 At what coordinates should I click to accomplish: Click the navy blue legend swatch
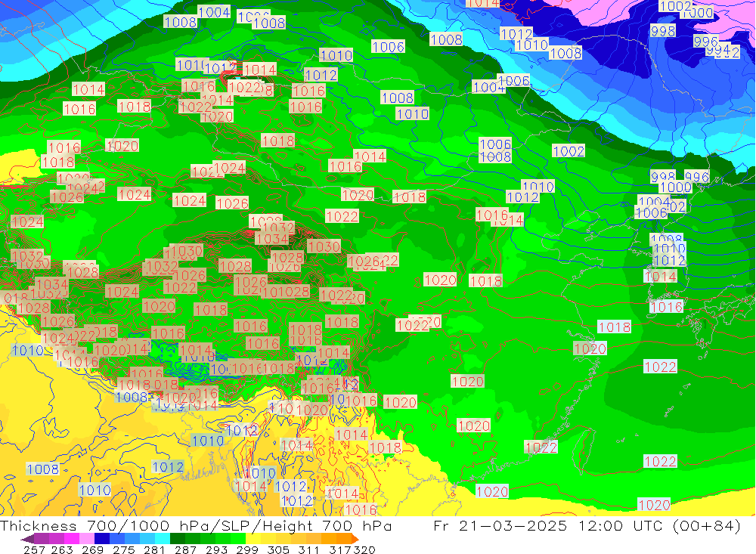102,539
